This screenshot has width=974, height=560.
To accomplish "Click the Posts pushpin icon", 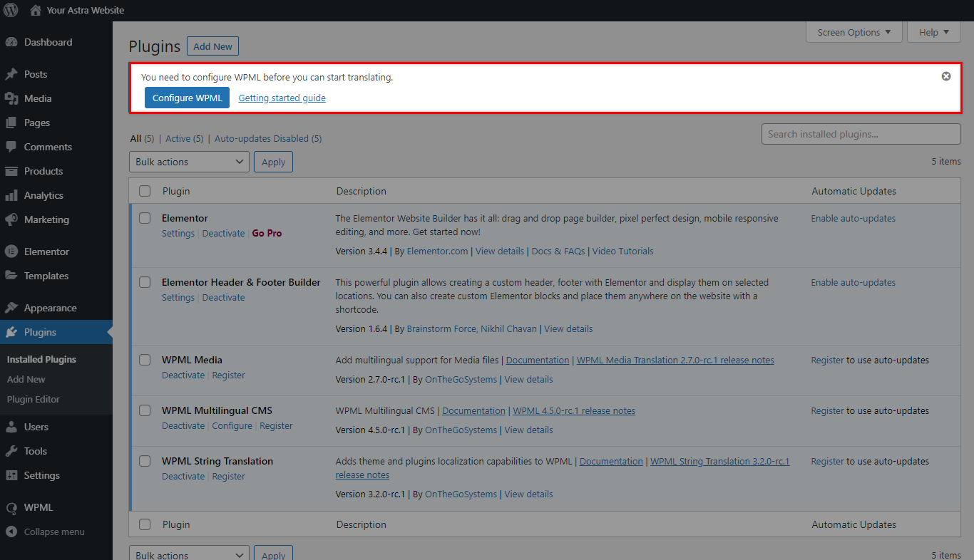I will tap(11, 74).
